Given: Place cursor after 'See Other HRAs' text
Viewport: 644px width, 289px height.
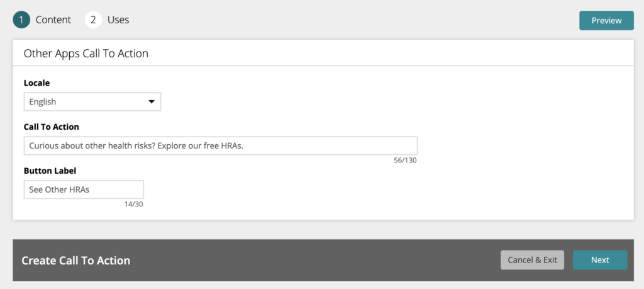Looking at the screenshot, I should point(90,190).
